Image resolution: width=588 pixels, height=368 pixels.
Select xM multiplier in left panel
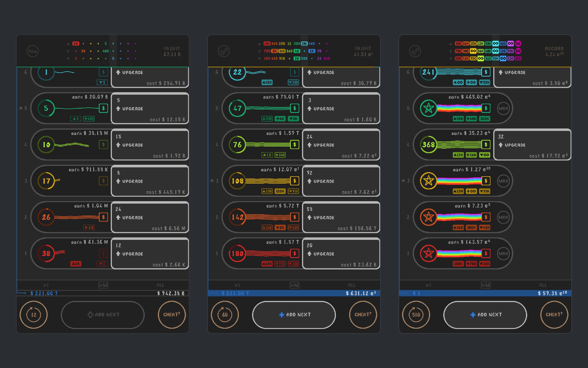pyautogui.click(x=103, y=285)
